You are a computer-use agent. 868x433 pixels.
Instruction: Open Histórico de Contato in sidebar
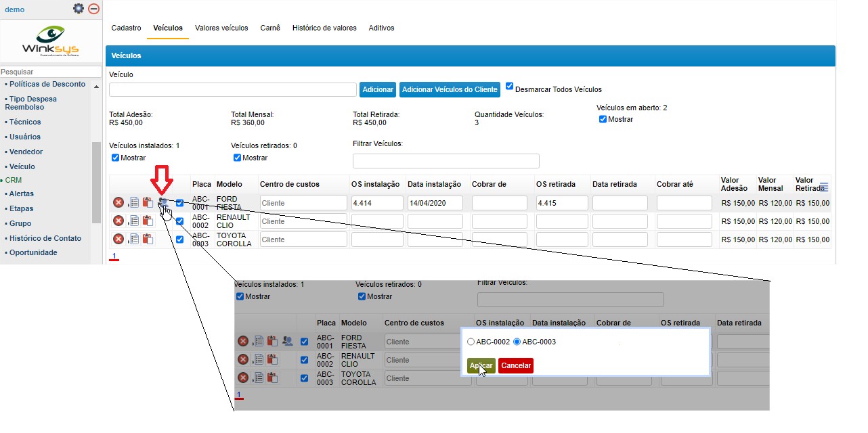pos(45,238)
